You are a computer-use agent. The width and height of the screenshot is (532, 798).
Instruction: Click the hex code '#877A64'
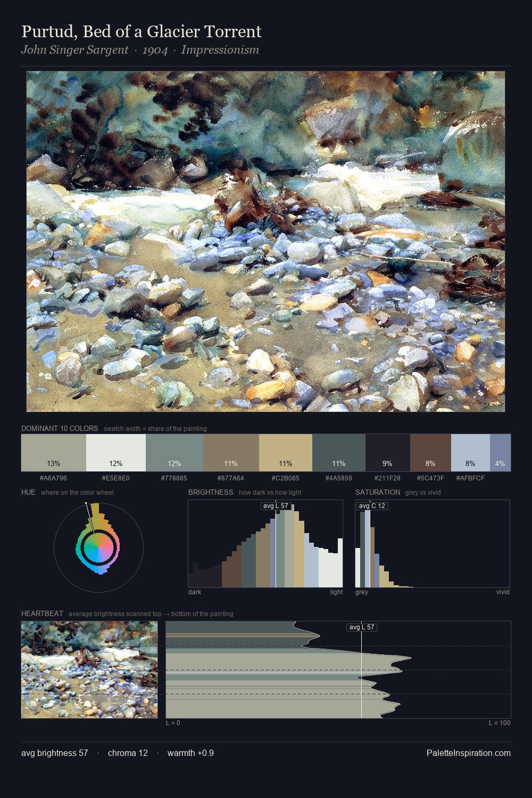pyautogui.click(x=231, y=478)
